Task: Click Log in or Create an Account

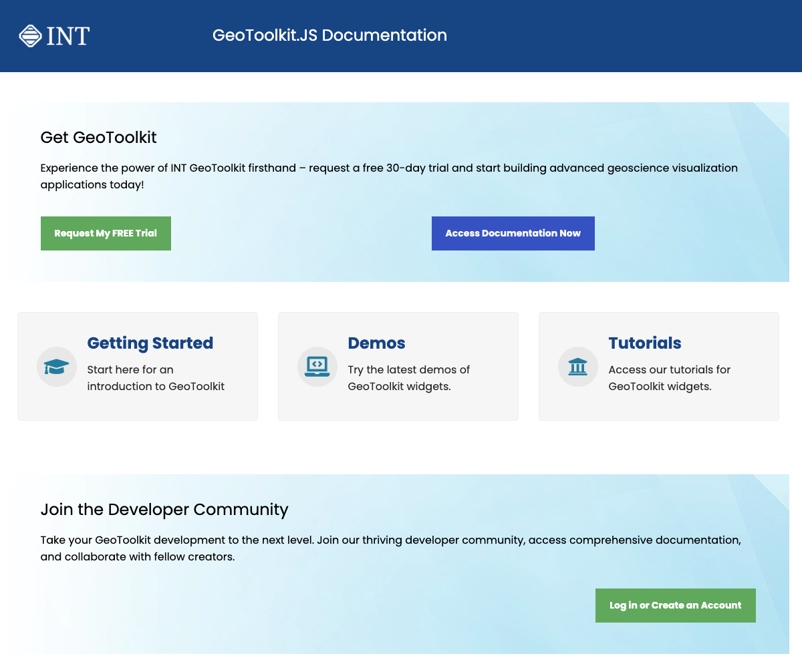Action: [x=676, y=605]
